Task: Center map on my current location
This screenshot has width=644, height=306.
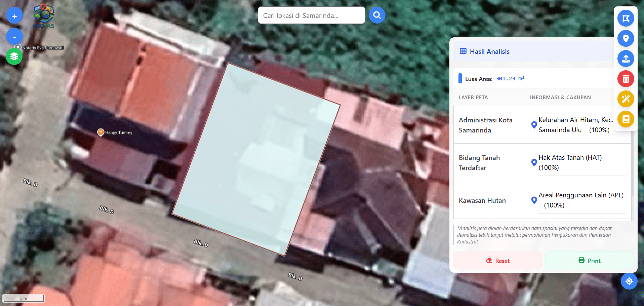Action: point(629,281)
